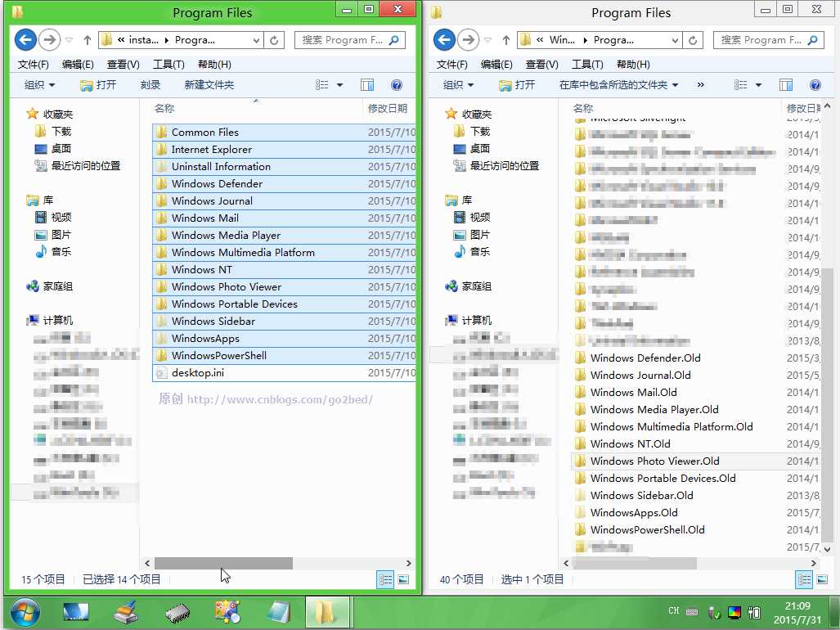Go back in right Program Files window

click(x=445, y=39)
